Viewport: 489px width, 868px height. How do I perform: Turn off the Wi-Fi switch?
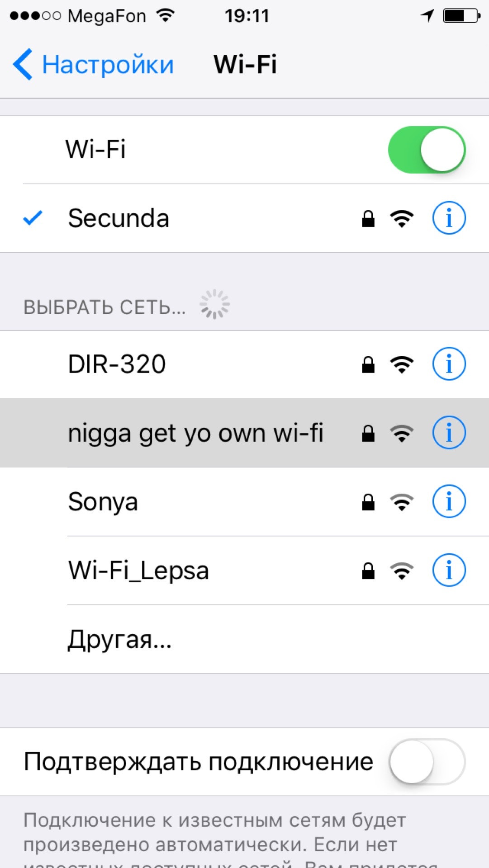[427, 150]
